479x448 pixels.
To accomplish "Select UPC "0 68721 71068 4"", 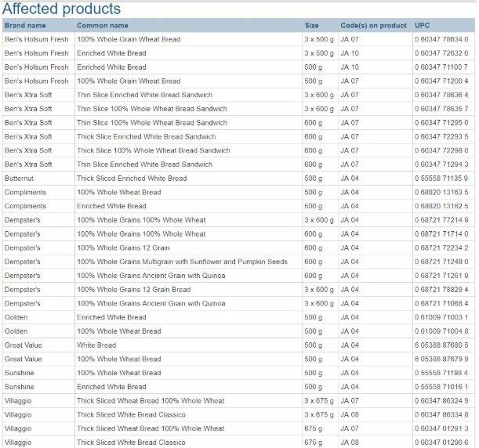I will coord(441,304).
